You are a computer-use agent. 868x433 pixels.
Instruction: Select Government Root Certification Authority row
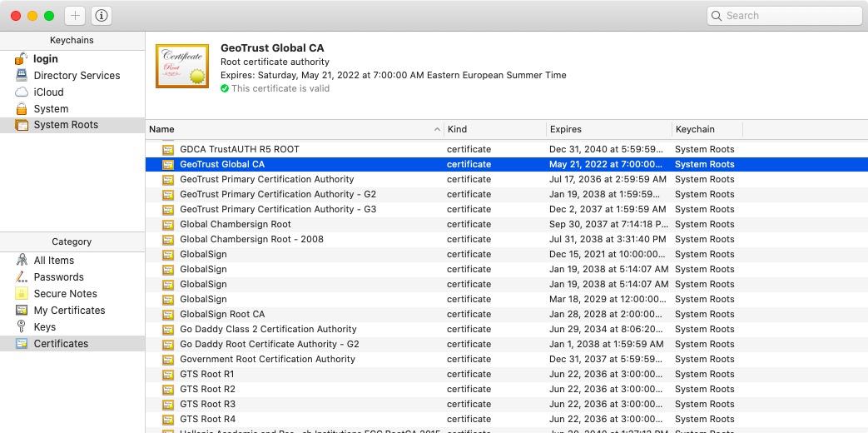[x=507, y=359]
